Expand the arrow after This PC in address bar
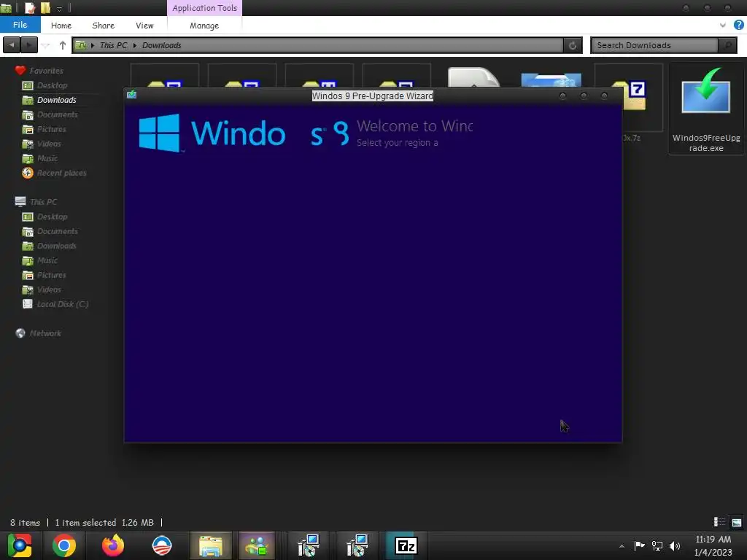The width and height of the screenshot is (747, 560). (135, 45)
